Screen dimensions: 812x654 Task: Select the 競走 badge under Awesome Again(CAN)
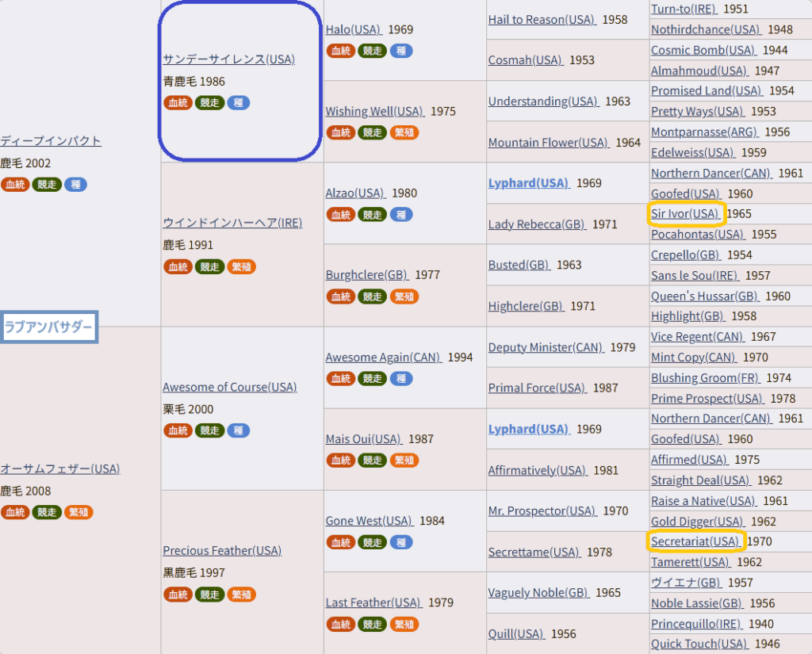(x=372, y=378)
